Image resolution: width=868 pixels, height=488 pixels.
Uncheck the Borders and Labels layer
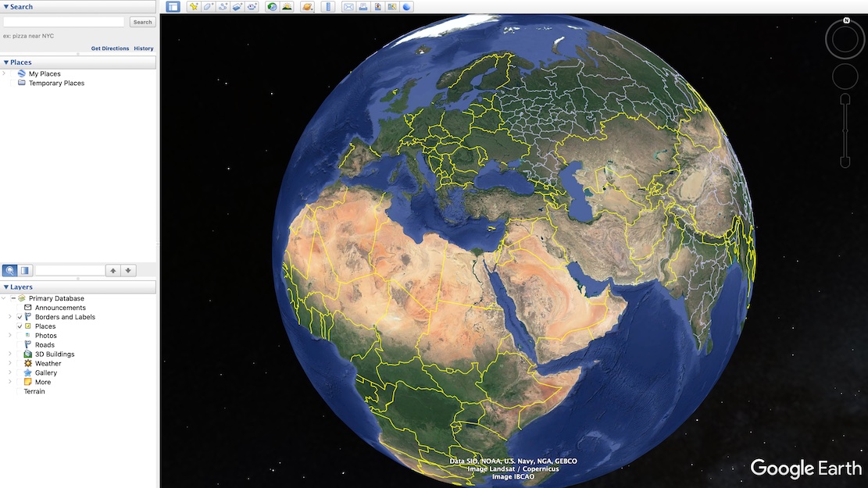(20, 317)
